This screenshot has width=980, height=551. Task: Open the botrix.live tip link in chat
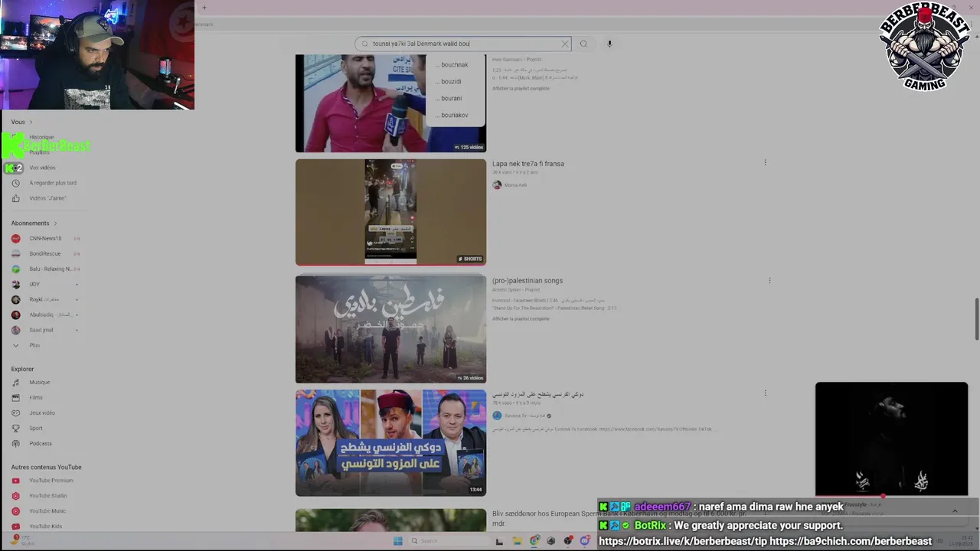click(x=682, y=541)
